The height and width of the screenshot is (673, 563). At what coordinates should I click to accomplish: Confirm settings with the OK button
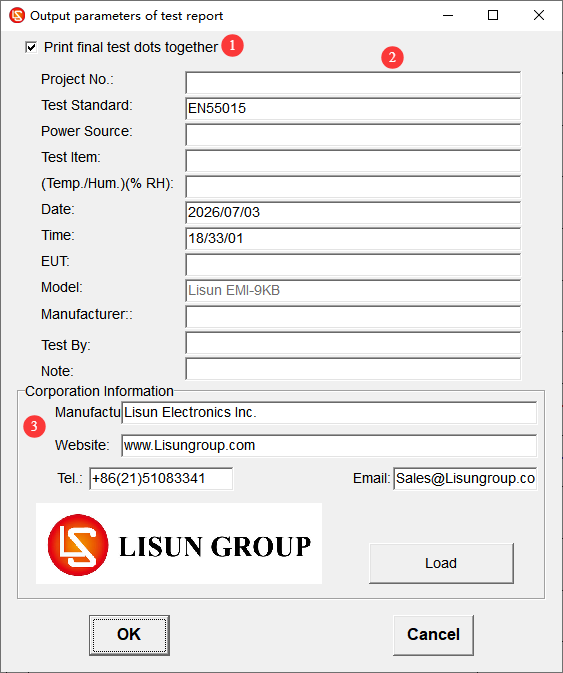129,635
